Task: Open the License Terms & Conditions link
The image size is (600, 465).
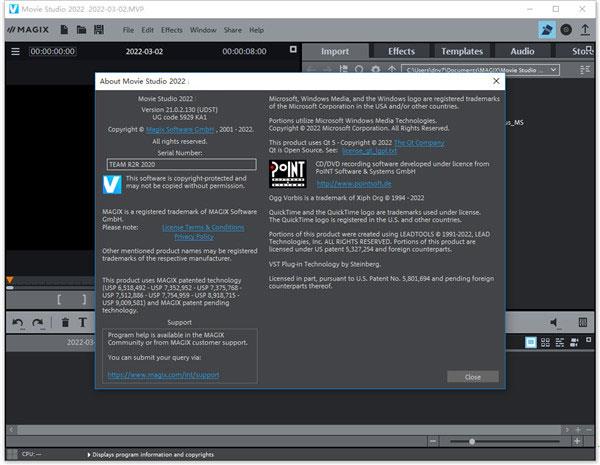Action: (203, 227)
